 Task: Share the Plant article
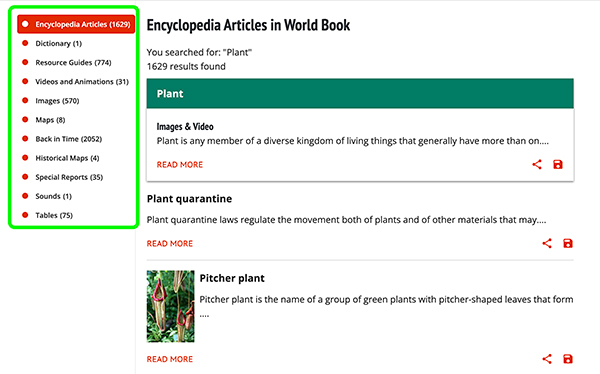click(537, 165)
